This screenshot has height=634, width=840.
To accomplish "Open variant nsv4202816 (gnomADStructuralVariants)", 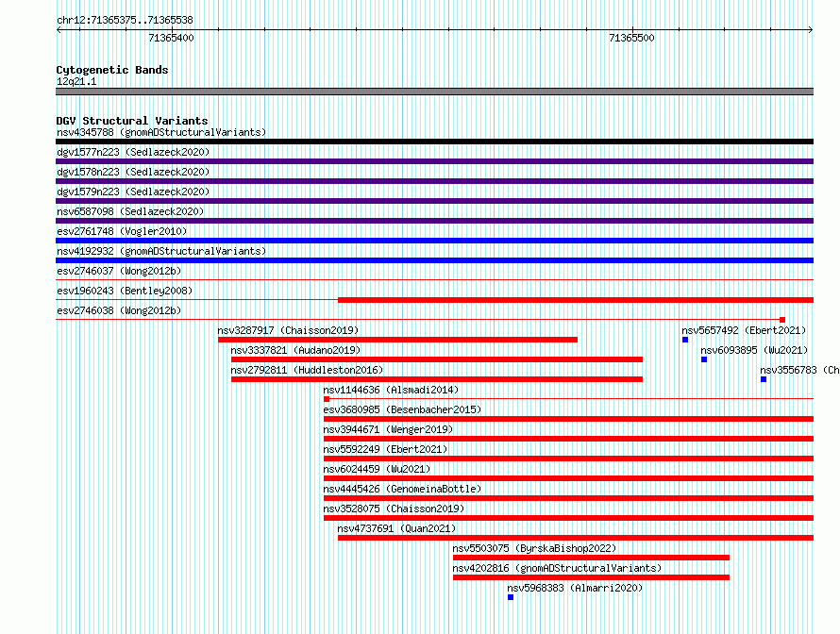I will 557,568.
